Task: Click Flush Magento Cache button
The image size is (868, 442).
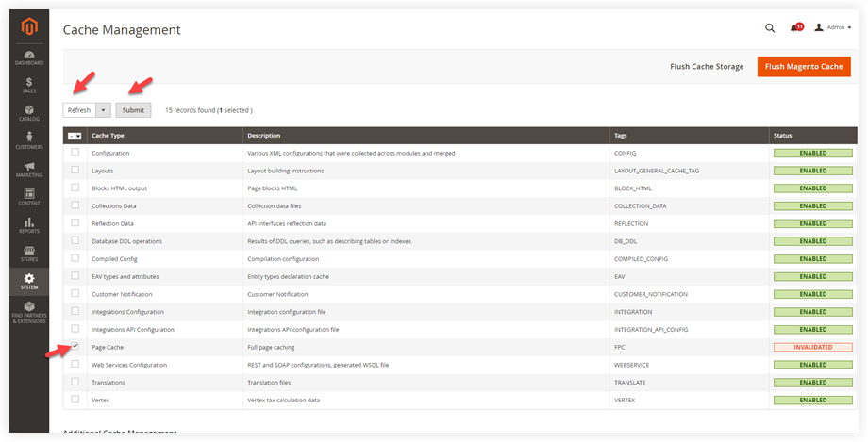Action: pos(804,66)
